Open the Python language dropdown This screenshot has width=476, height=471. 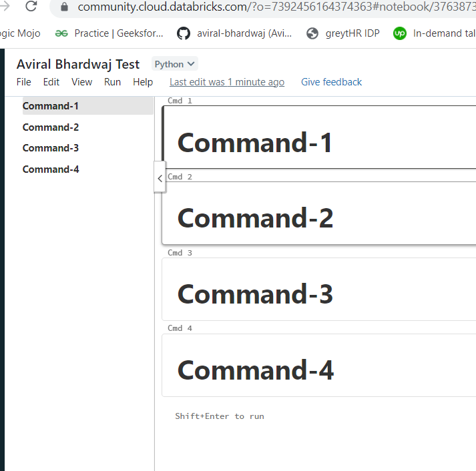pos(175,64)
